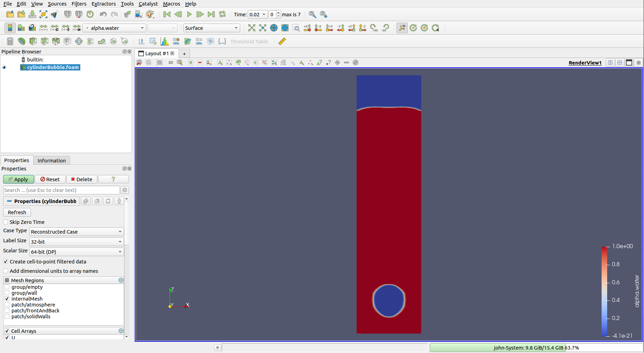Launch the Stream Tracer filter
The height and width of the screenshot is (353, 644).
[90, 41]
